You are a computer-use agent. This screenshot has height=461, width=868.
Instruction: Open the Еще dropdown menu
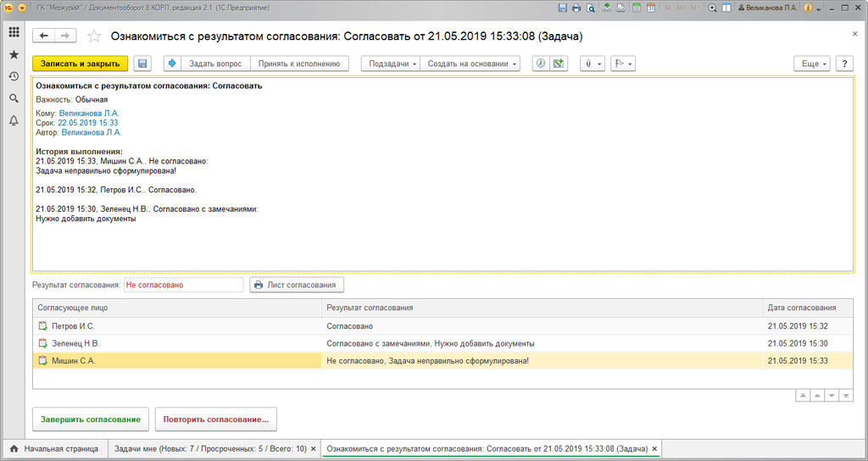(811, 64)
